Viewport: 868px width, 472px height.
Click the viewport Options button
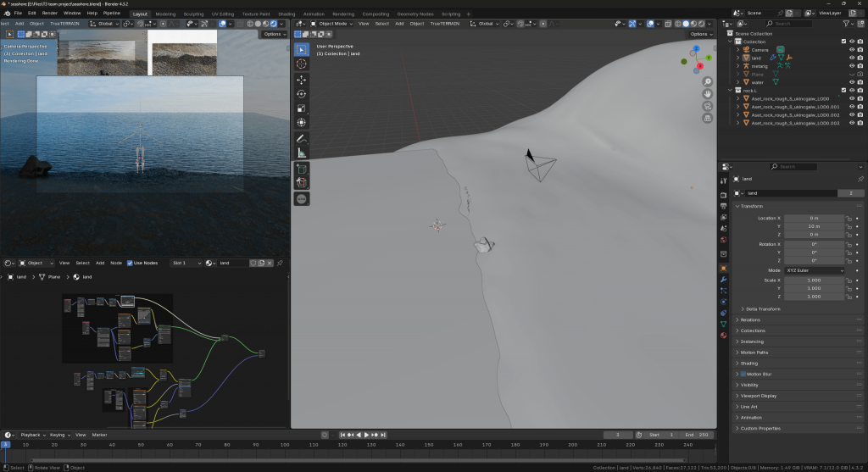701,34
